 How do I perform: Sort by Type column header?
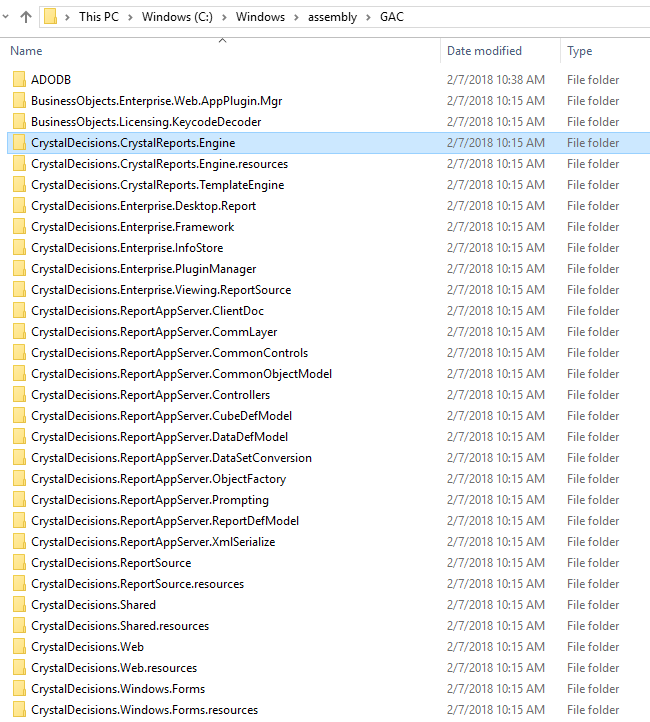(580, 51)
